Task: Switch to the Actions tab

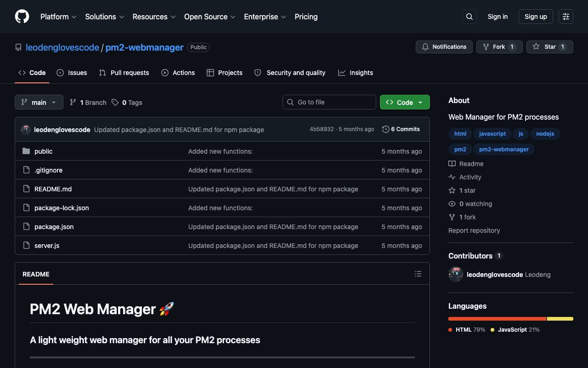Action: [178, 73]
